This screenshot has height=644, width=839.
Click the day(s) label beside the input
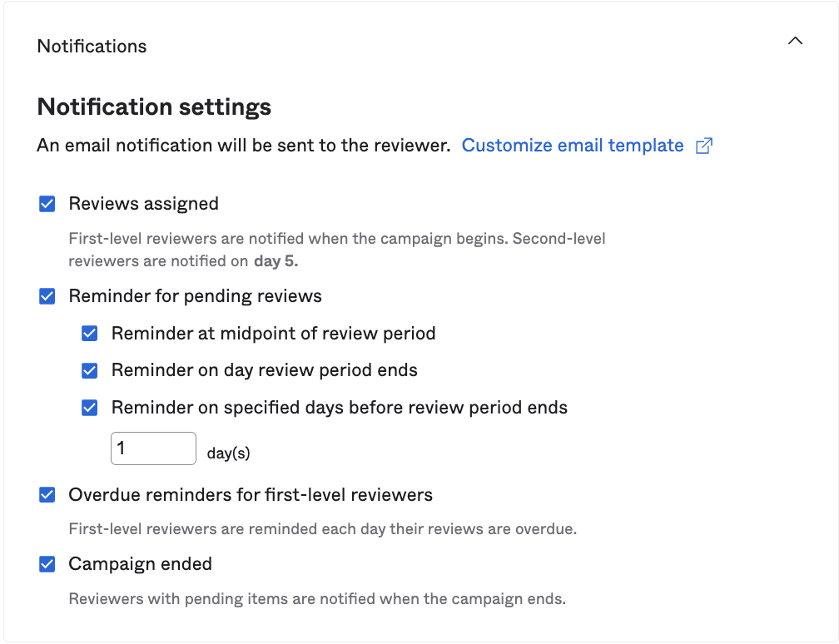coord(229,453)
